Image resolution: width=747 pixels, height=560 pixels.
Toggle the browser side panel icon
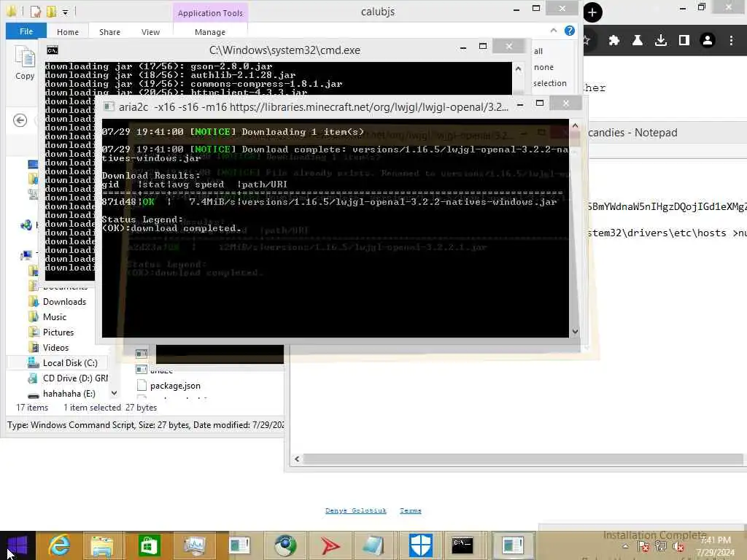click(x=684, y=41)
